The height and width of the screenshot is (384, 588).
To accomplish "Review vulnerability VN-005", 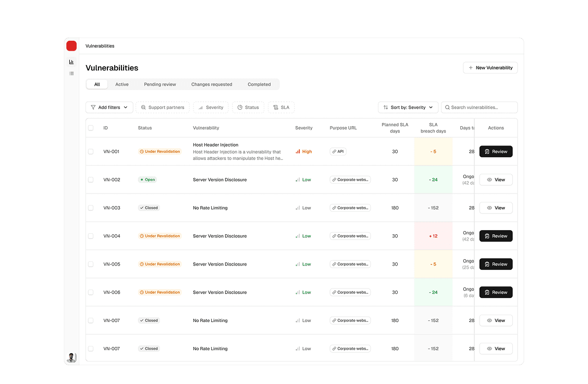I will pyautogui.click(x=496, y=264).
